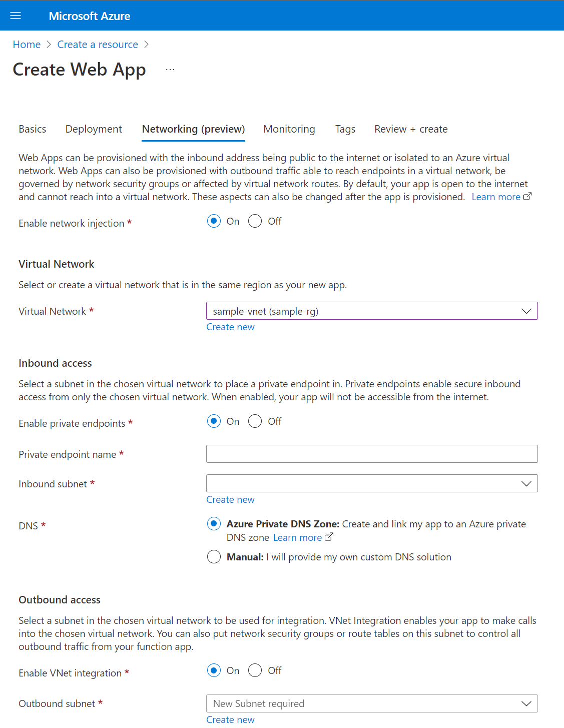
Task: Open the Azure portal hamburger menu
Action: coord(15,15)
